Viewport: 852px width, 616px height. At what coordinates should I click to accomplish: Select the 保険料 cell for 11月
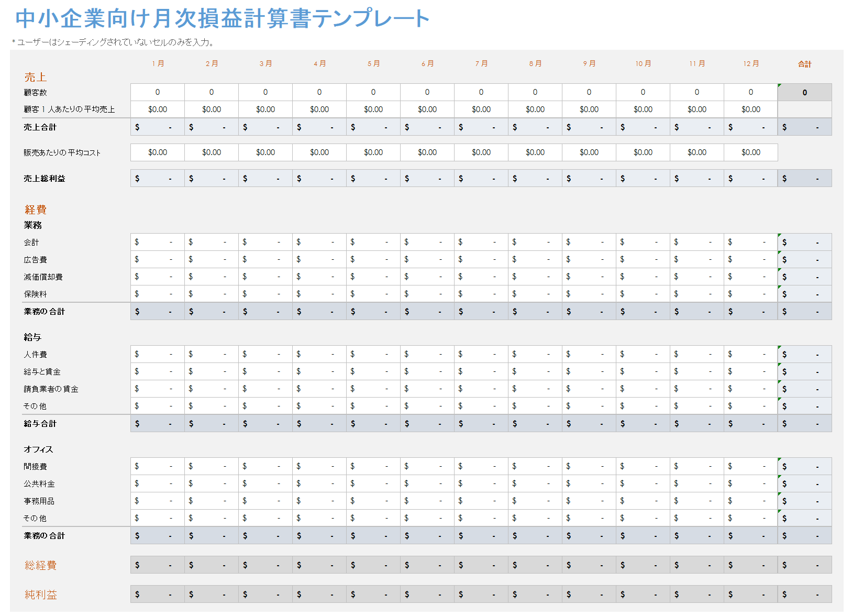tap(697, 294)
